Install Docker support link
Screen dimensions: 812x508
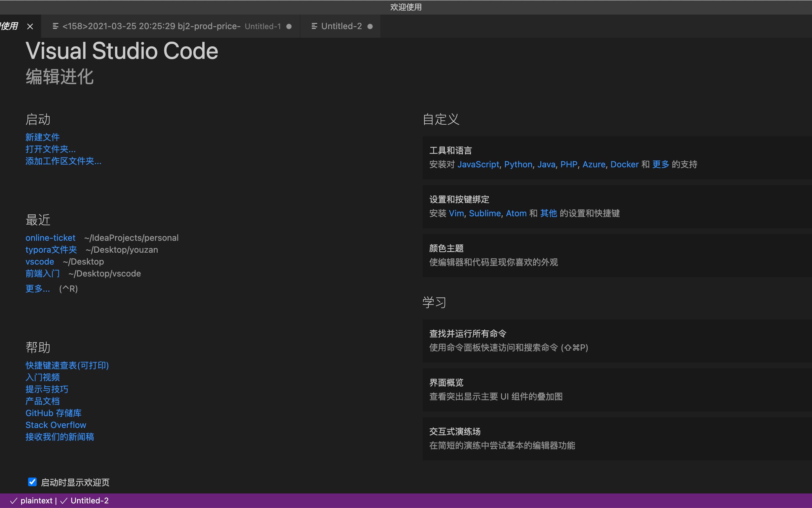[624, 164]
